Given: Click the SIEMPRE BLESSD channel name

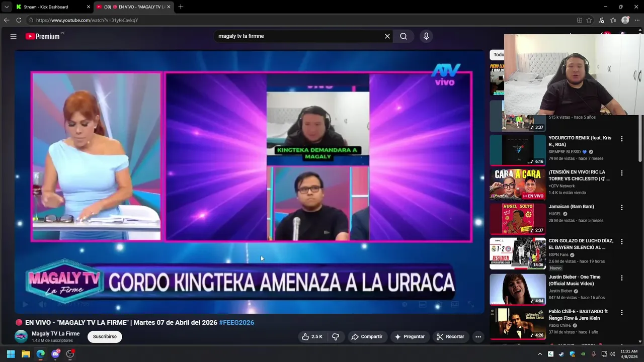Looking at the screenshot, I should [x=565, y=152].
